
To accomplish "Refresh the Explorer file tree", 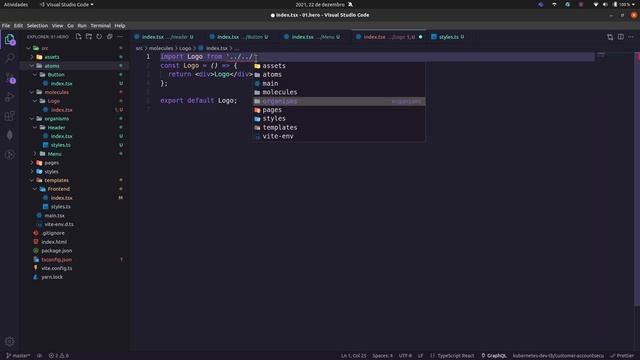I will 99,37.
